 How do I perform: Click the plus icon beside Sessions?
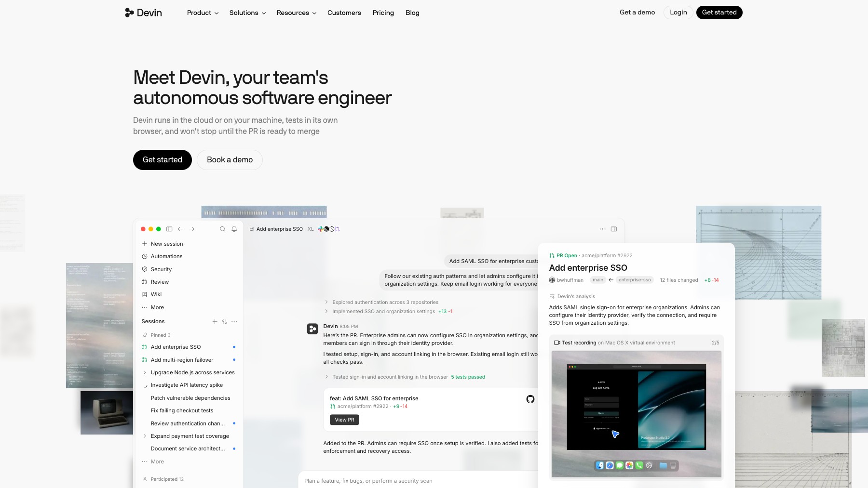click(x=215, y=321)
